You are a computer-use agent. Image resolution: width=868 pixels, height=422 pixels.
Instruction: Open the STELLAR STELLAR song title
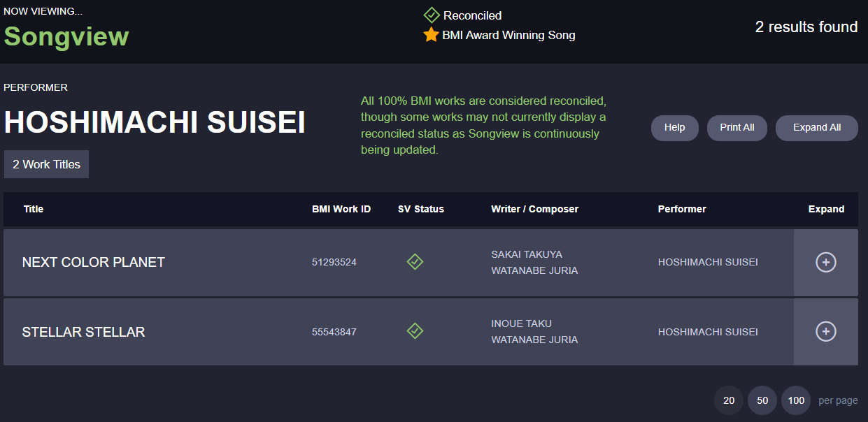click(x=83, y=332)
